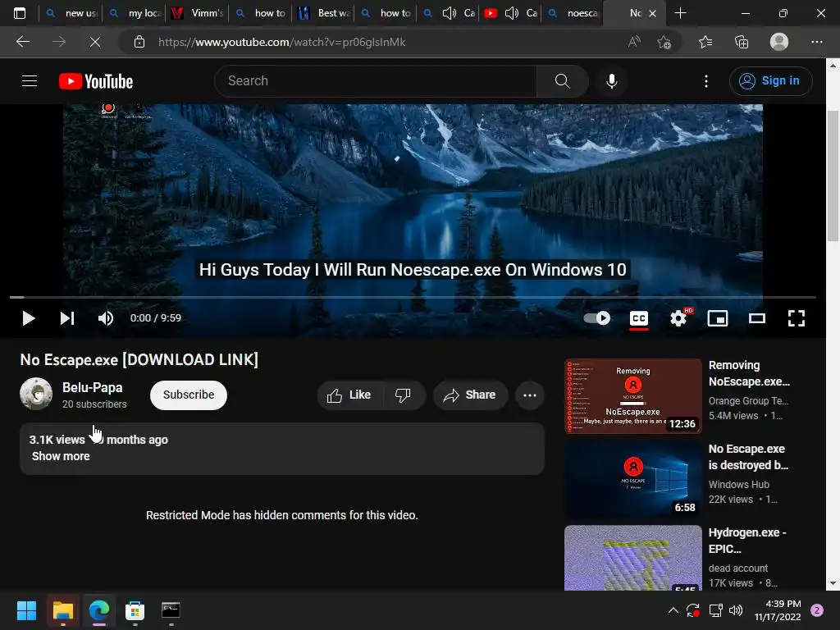Open more actions menu under video
Image resolution: width=840 pixels, height=630 pixels.
530,395
